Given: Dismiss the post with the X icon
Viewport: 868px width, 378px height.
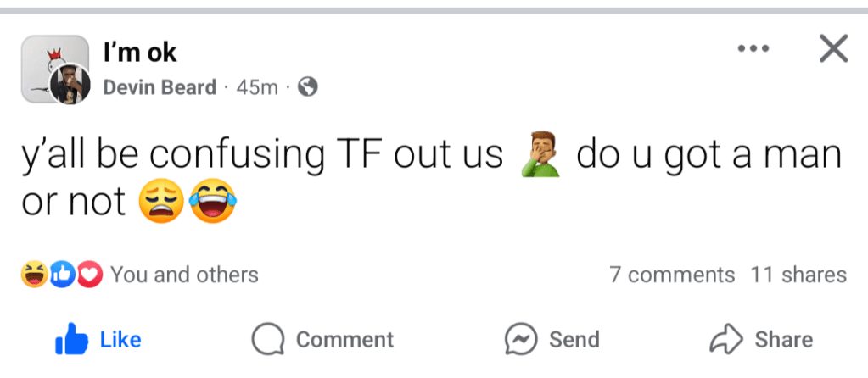Looking at the screenshot, I should (x=833, y=49).
